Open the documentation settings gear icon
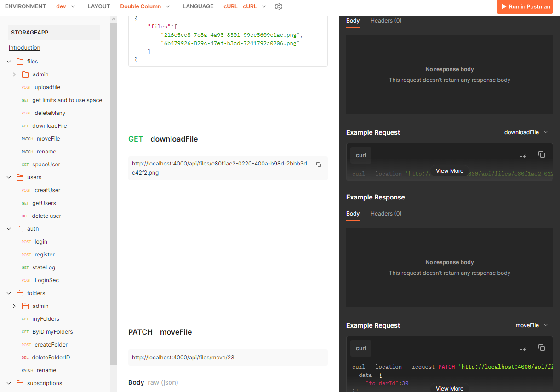Screen dimensions: 560x392 (x=278, y=6)
